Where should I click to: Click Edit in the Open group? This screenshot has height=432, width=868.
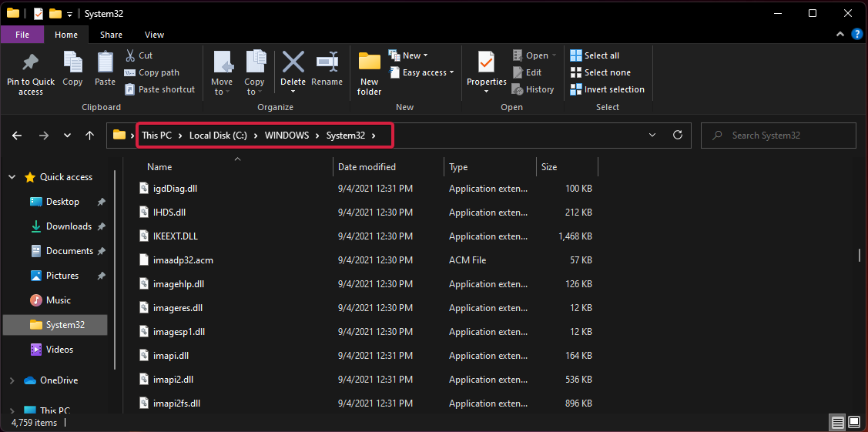[x=527, y=72]
